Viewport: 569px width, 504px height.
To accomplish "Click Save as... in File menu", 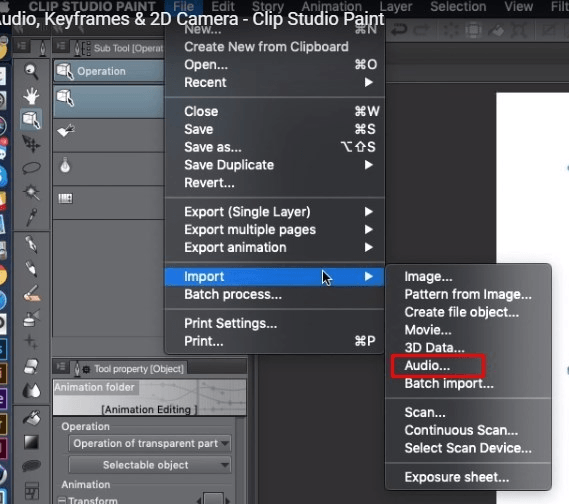I will (275, 147).
